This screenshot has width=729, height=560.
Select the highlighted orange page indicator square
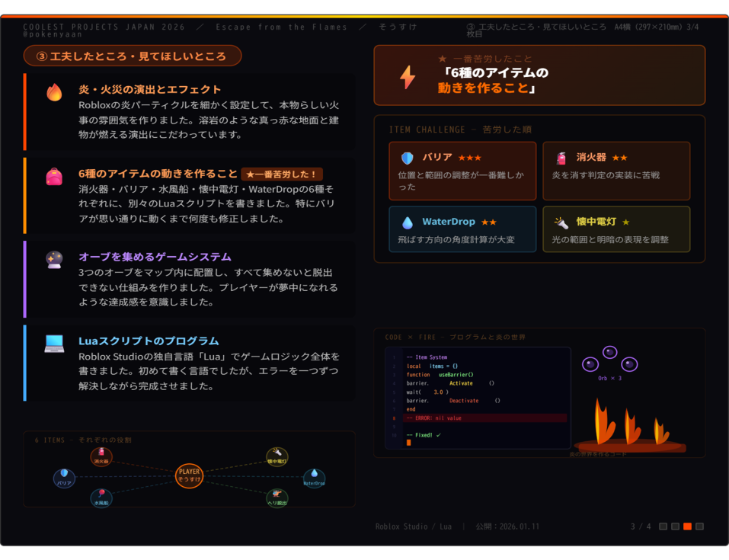(x=689, y=526)
